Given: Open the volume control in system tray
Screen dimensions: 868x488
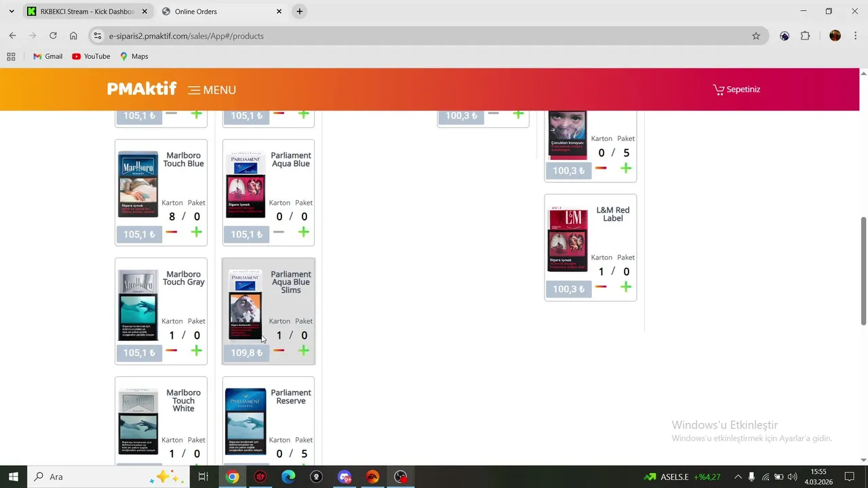Looking at the screenshot, I should point(792,476).
